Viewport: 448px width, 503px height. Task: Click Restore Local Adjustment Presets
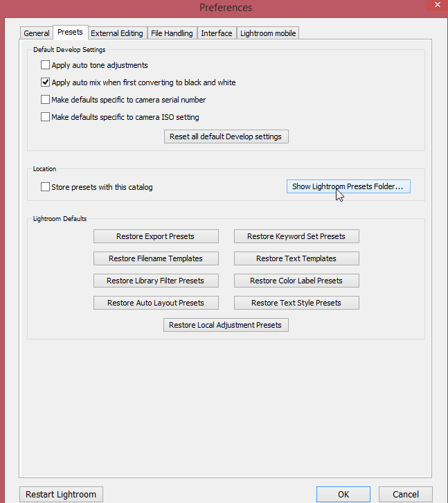pos(226,325)
